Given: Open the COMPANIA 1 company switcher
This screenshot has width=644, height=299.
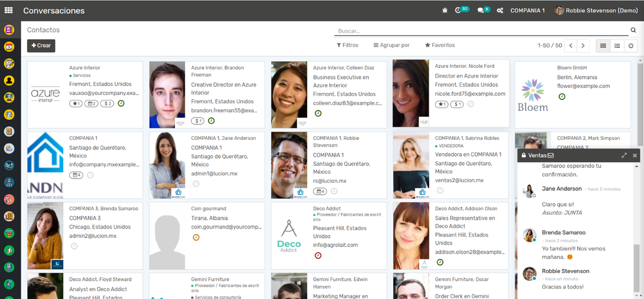Looking at the screenshot, I should tap(528, 11).
